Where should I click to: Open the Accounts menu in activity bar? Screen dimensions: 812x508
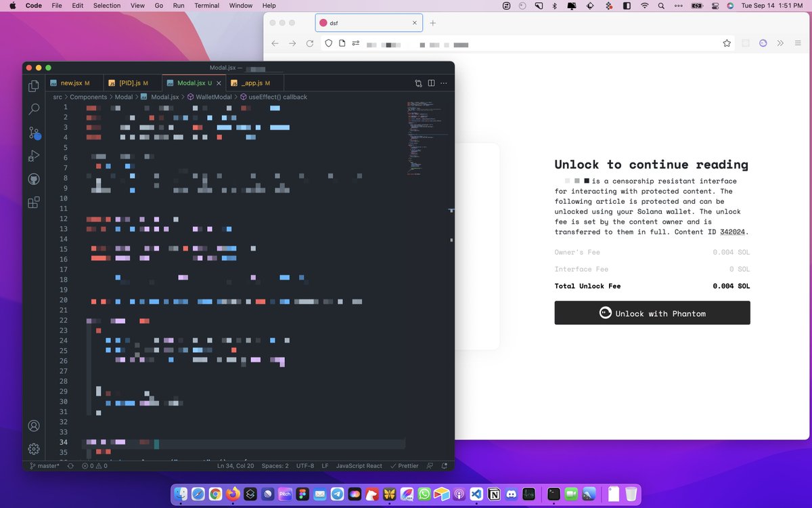(x=34, y=426)
